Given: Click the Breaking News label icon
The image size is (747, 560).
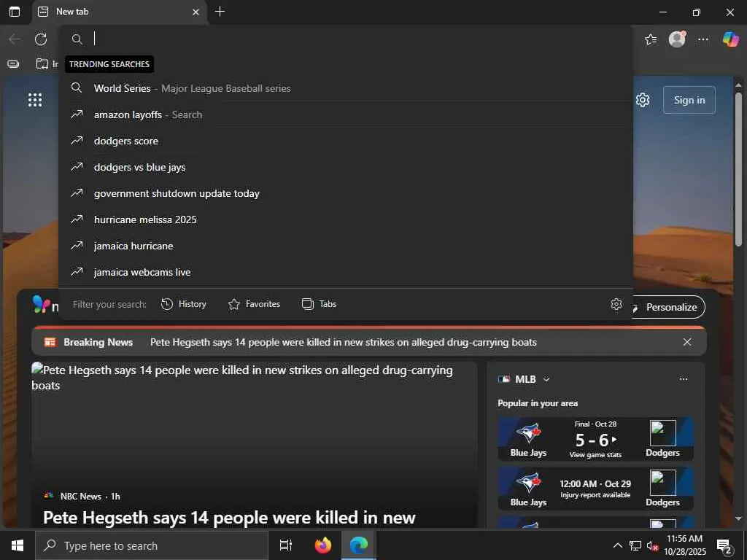Looking at the screenshot, I should click(50, 342).
